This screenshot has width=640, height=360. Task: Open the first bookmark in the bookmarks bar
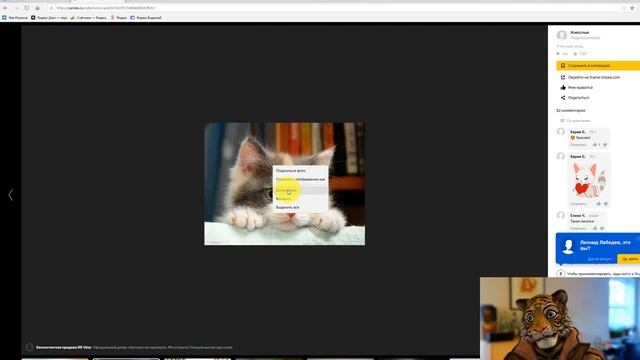click(15, 18)
